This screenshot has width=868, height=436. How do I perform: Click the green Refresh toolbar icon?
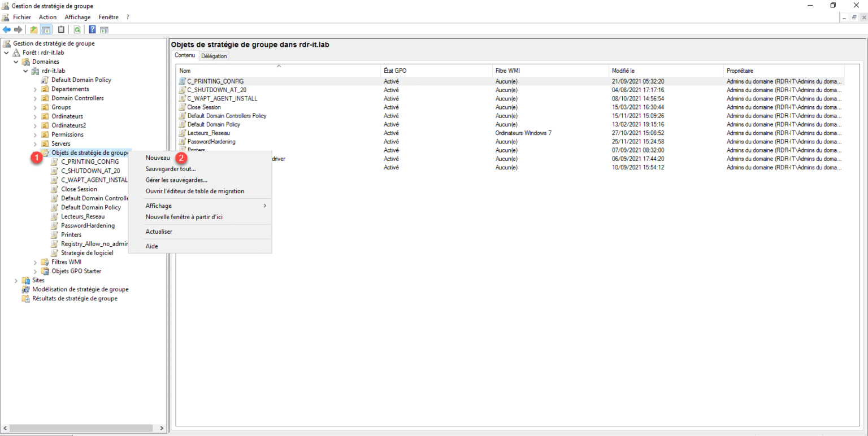[x=77, y=29]
